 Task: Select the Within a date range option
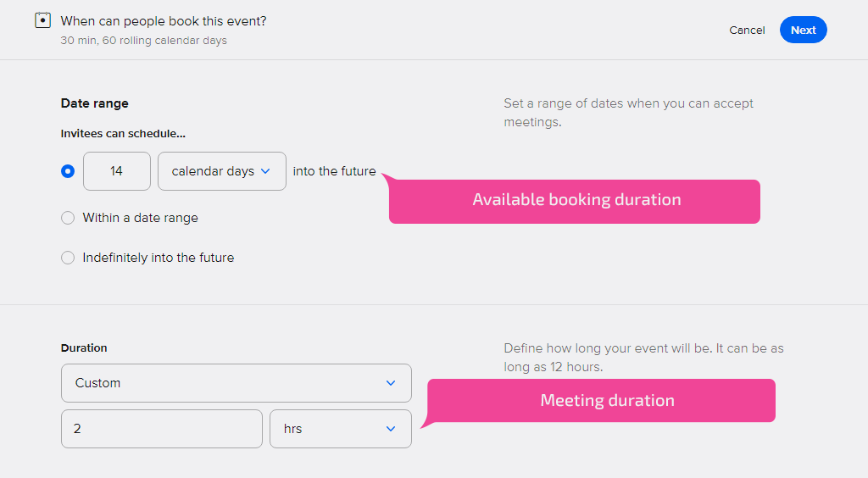[68, 218]
